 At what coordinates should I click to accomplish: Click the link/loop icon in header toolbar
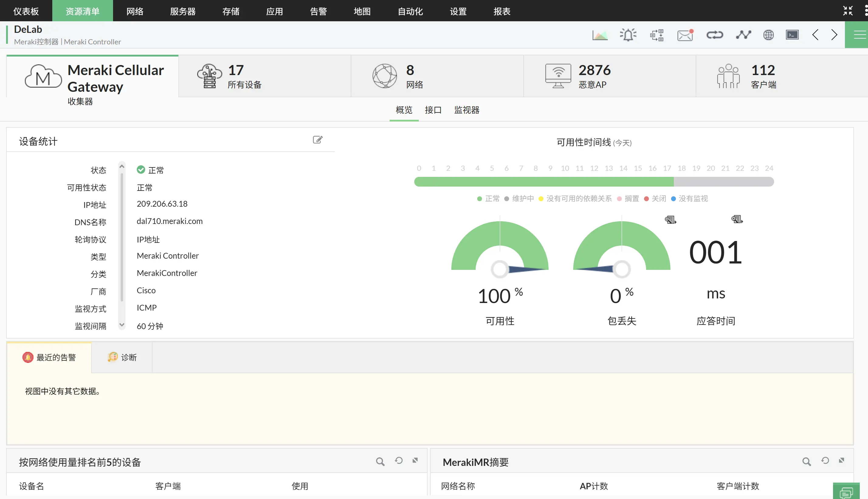pyautogui.click(x=715, y=35)
